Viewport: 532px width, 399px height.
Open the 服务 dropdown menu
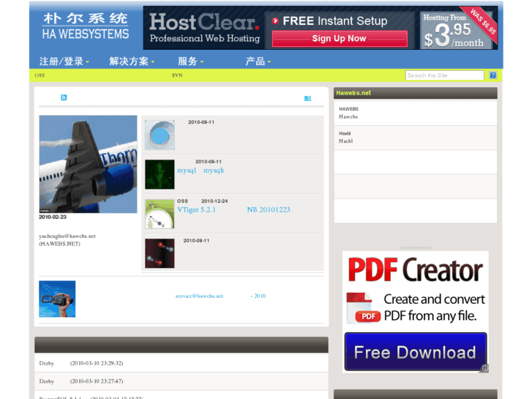[x=191, y=61]
